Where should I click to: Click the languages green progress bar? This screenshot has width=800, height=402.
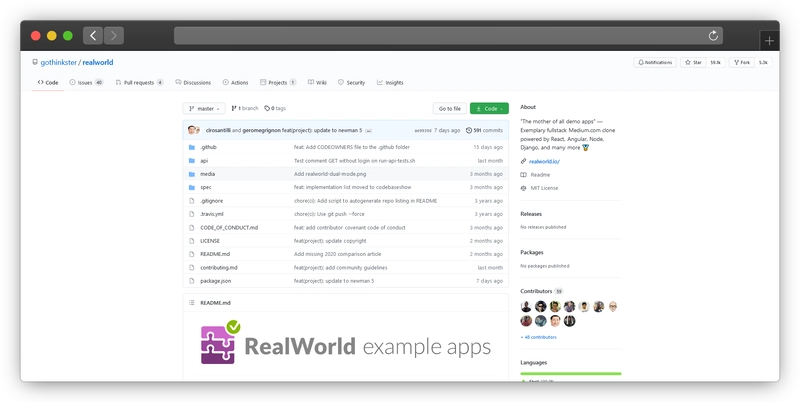571,373
